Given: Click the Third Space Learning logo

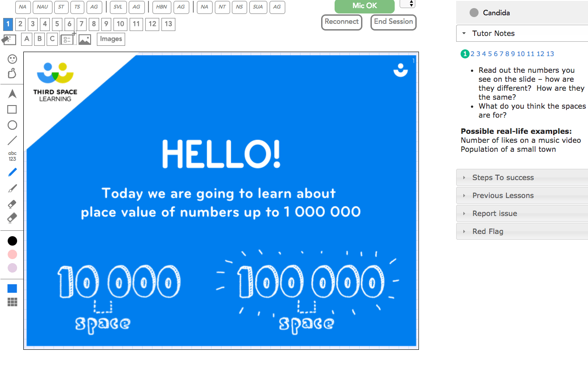Looking at the screenshot, I should pyautogui.click(x=55, y=82).
